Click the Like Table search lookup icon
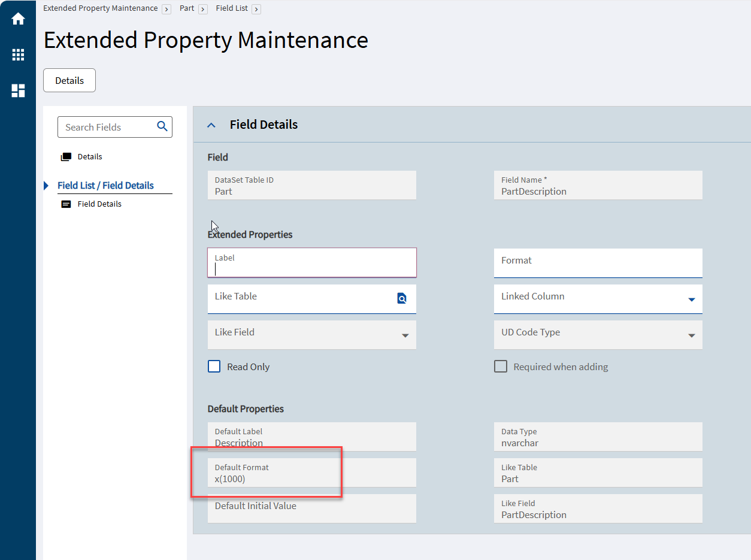The image size is (751, 560). 402,298
